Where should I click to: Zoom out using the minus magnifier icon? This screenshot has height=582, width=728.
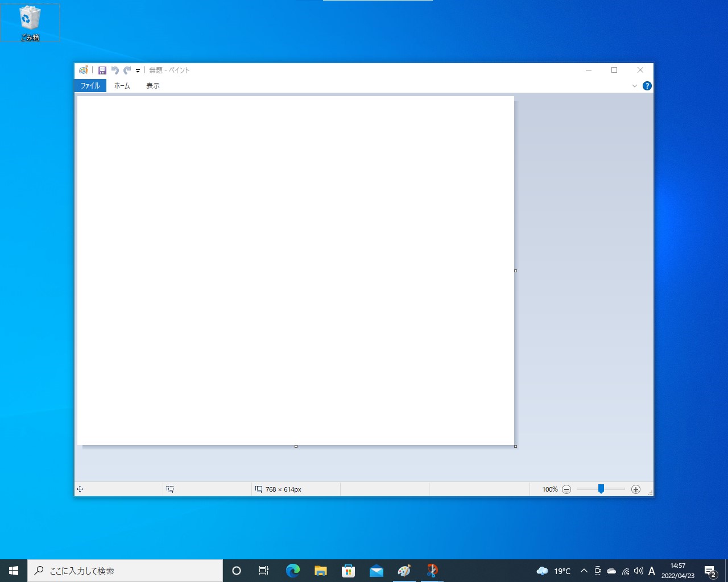pos(566,489)
